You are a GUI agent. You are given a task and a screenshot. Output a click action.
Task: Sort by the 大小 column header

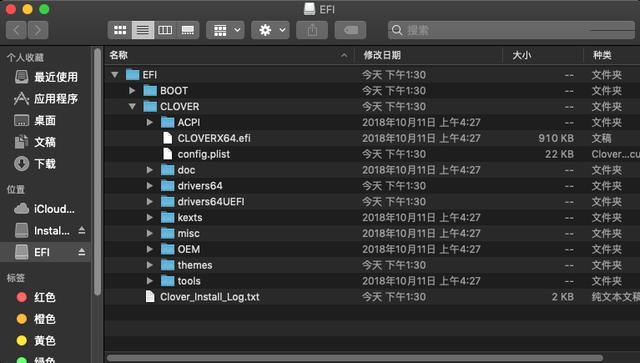[543, 56]
